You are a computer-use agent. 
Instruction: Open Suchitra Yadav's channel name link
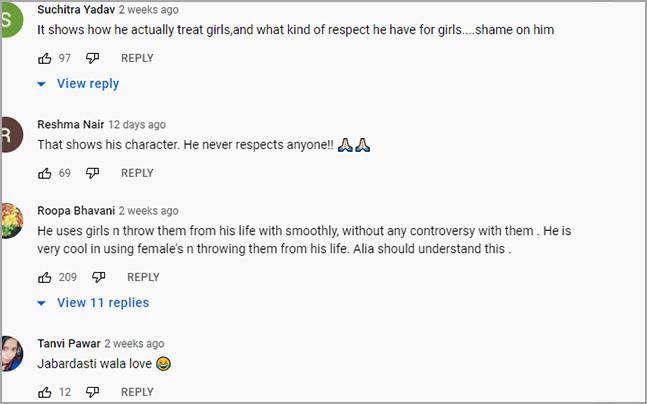[74, 10]
